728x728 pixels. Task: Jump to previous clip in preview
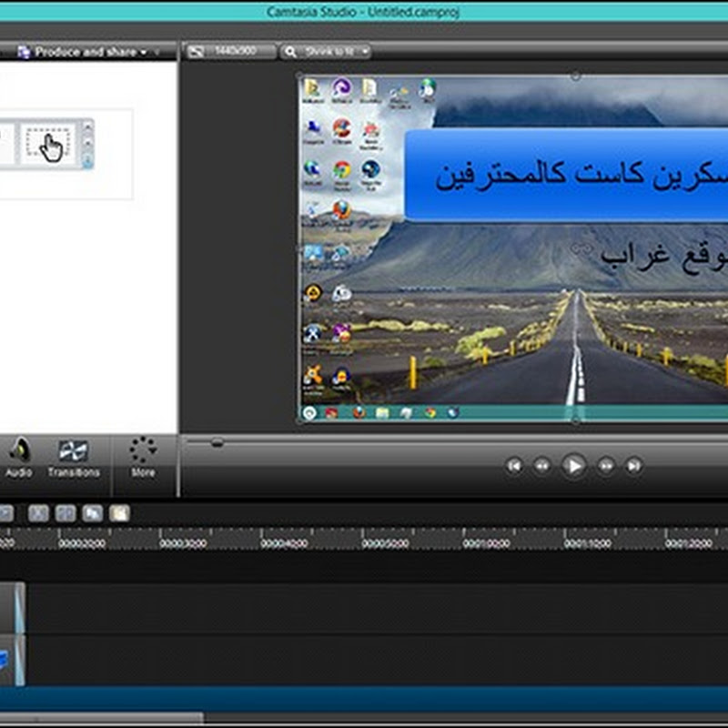(x=514, y=465)
